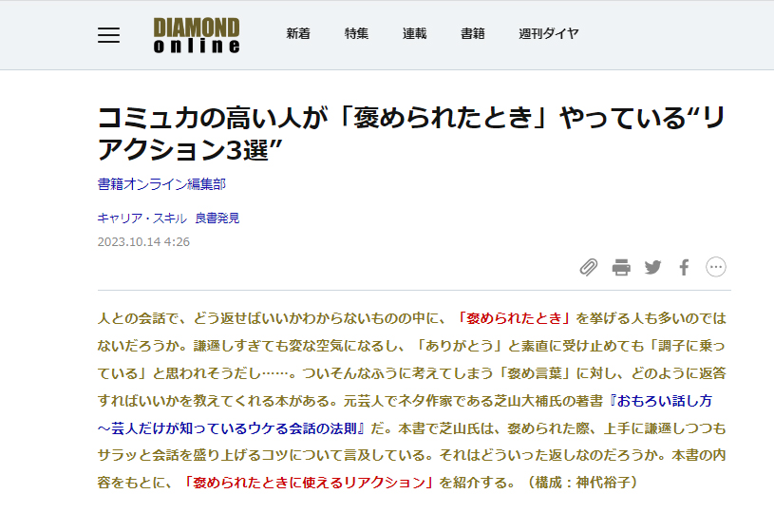Click the Diamond Online logo
Image resolution: width=774 pixels, height=532 pixels.
(x=197, y=35)
